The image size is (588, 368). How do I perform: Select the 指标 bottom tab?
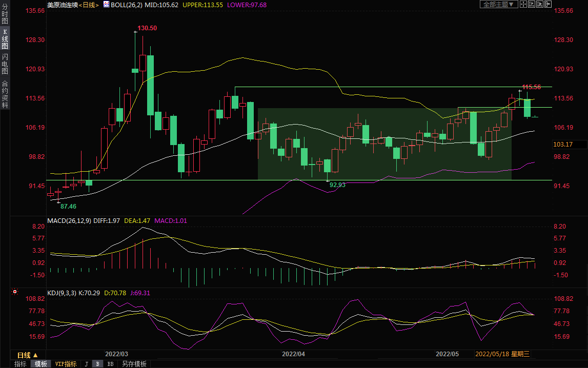(21, 364)
